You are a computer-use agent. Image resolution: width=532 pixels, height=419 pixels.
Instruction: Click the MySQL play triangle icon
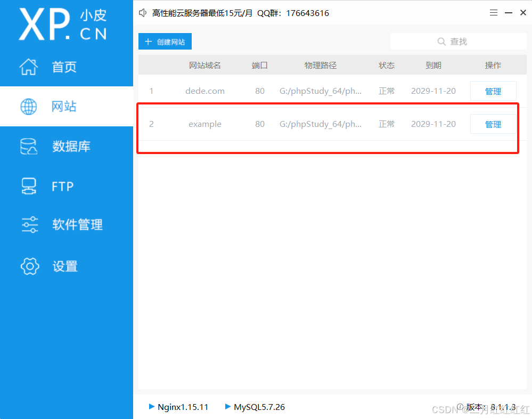point(228,406)
